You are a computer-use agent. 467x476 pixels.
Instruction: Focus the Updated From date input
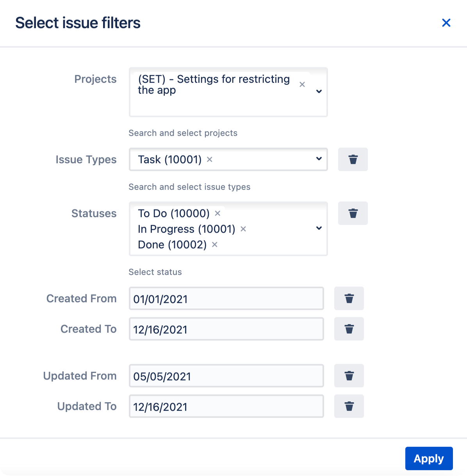click(226, 376)
